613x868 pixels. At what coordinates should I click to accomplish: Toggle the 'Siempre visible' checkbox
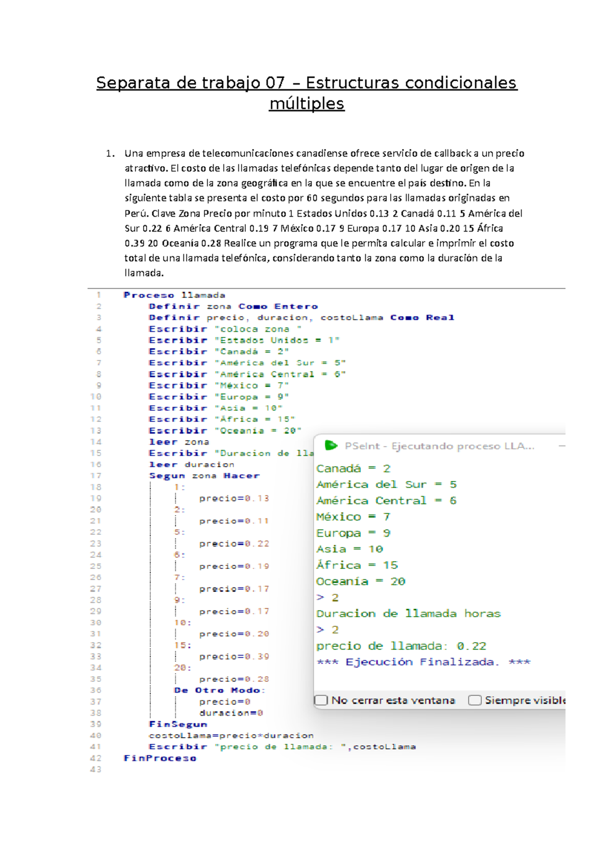(475, 700)
